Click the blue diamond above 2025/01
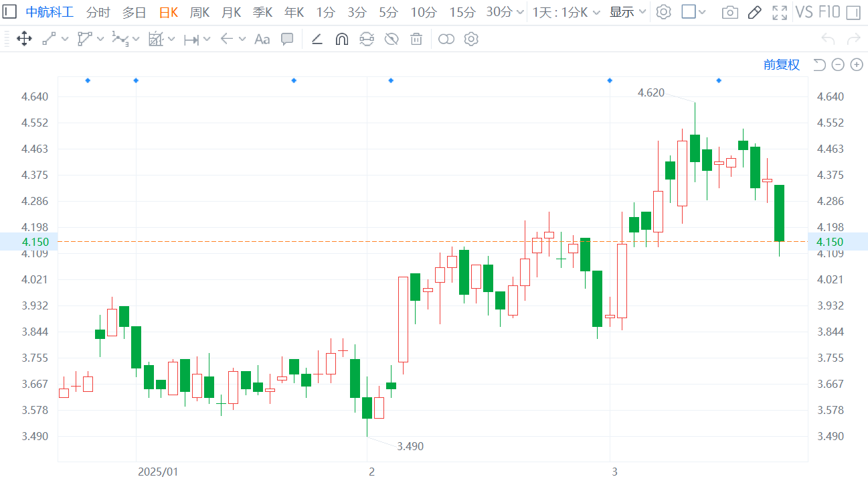868x485 pixels. [136, 80]
